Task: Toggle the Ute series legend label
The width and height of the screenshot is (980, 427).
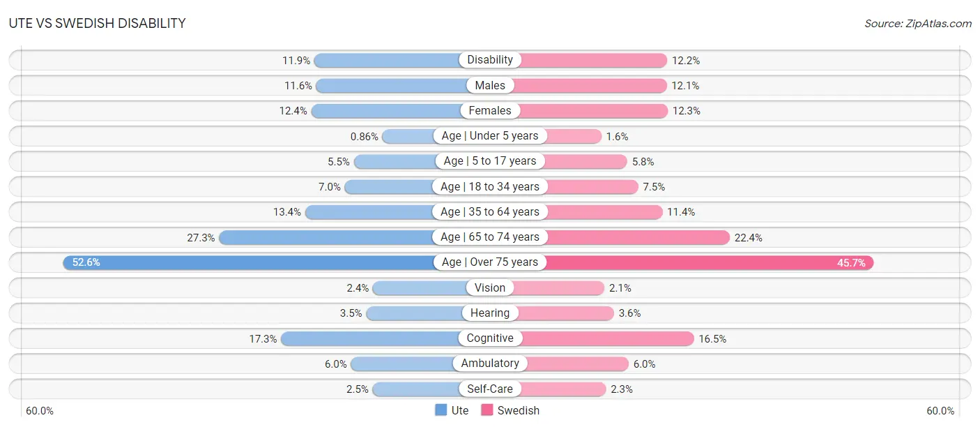Action: [x=460, y=411]
